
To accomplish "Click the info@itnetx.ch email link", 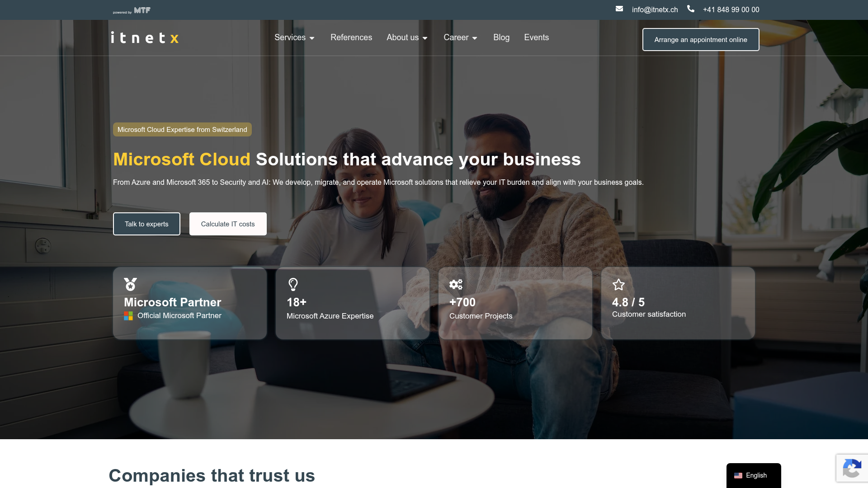I will [x=655, y=9].
